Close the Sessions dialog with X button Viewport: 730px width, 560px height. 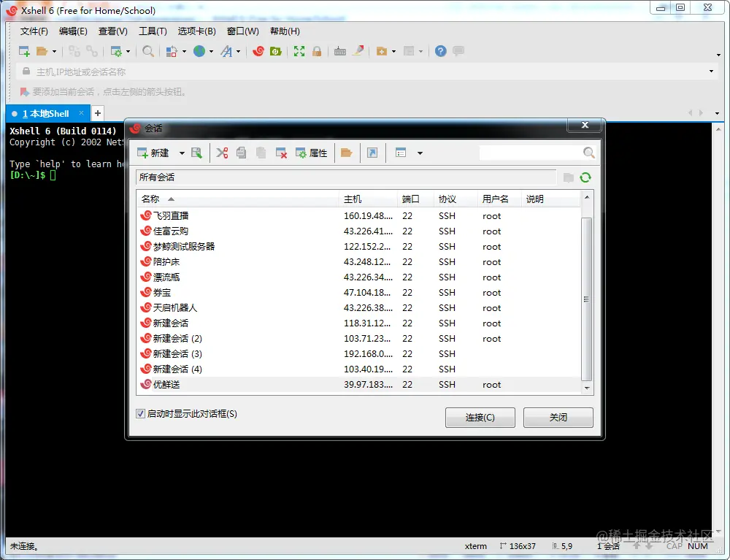coord(585,125)
